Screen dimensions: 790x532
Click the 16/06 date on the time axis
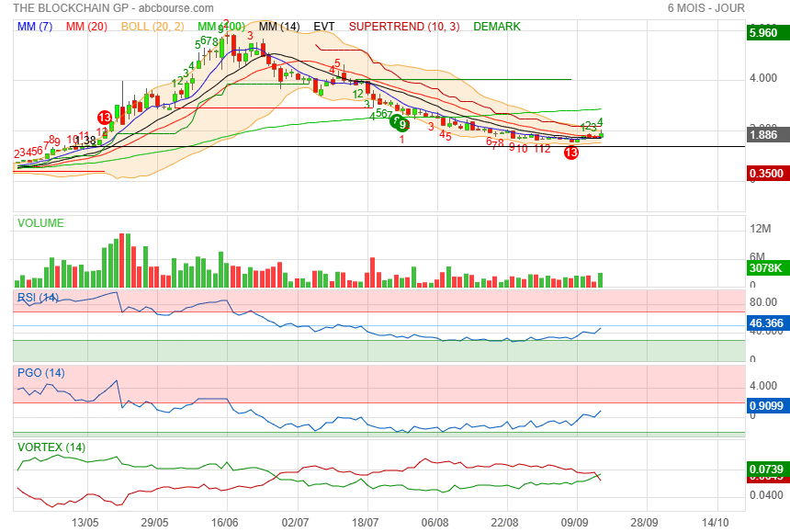(x=225, y=522)
